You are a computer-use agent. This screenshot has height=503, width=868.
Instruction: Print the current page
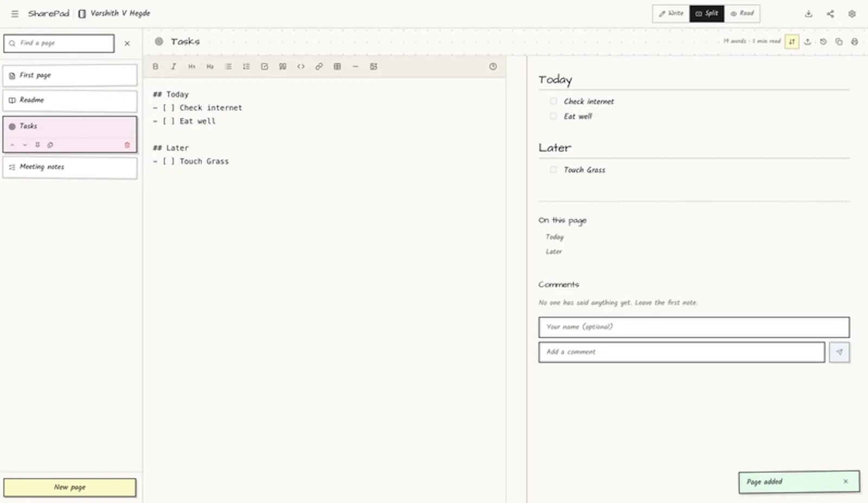(x=854, y=42)
